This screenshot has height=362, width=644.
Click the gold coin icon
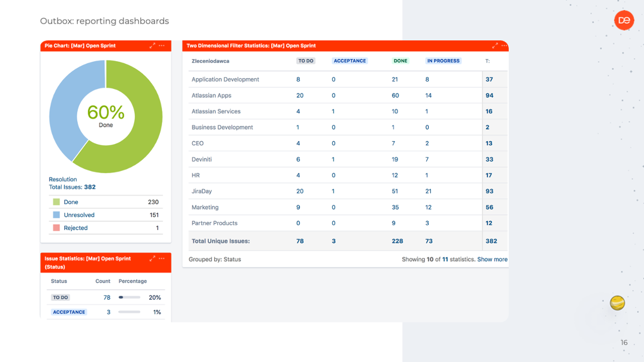(618, 303)
